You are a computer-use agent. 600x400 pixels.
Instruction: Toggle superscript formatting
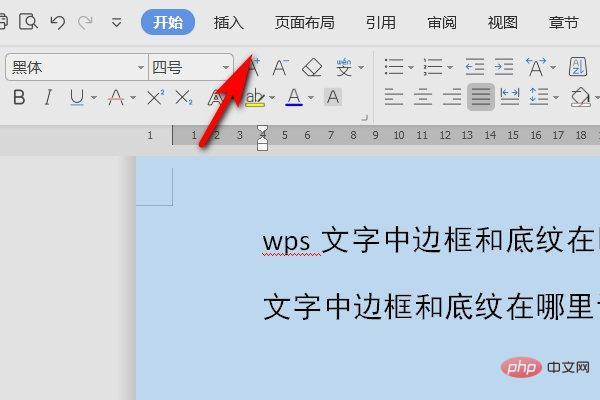pos(155,97)
